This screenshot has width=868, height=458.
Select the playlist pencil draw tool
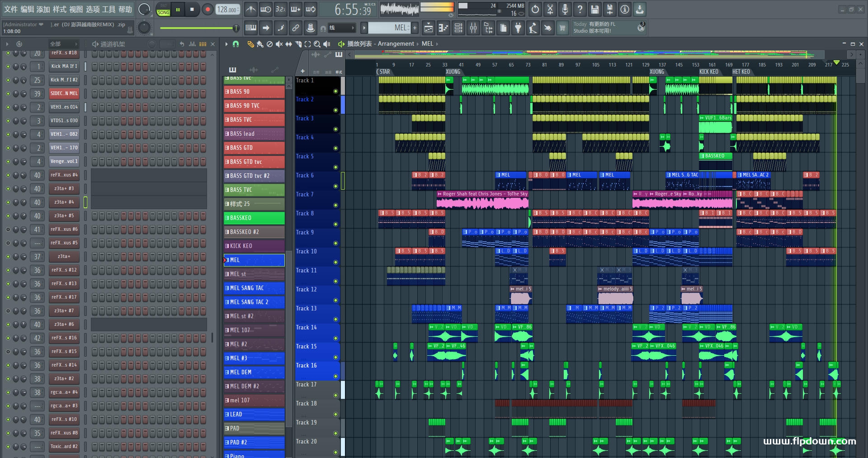tap(250, 44)
